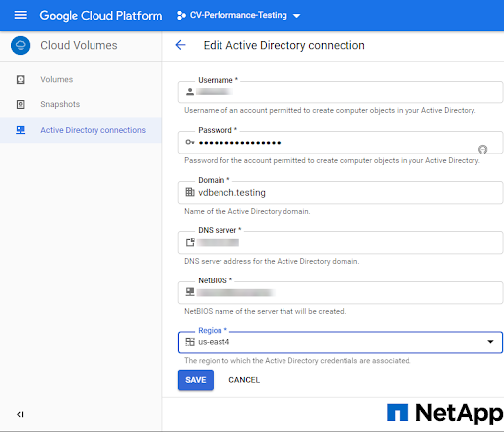The width and height of the screenshot is (504, 432).
Task: Open the Region dropdown showing us-east4
Action: click(341, 342)
